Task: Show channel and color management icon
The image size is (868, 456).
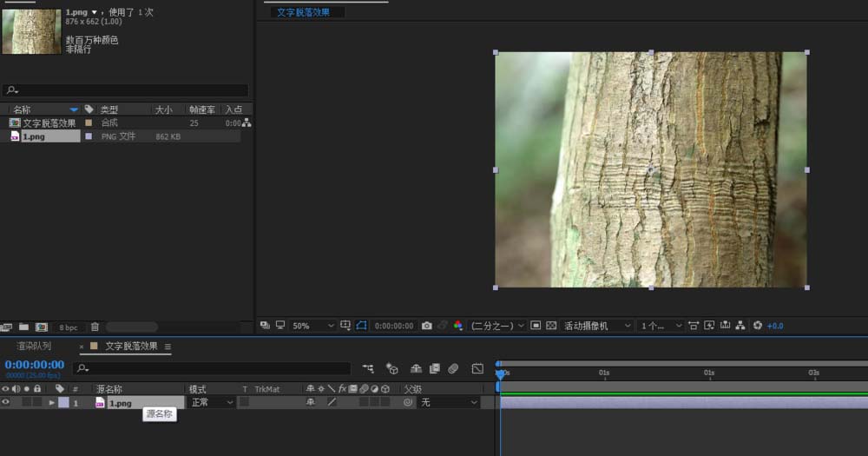Action: (457, 326)
